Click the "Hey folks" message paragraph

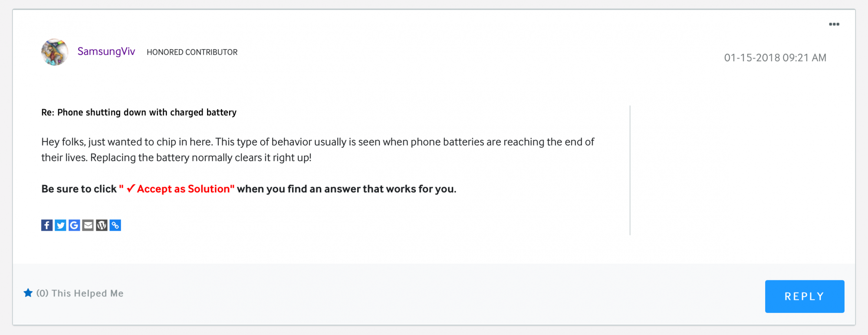click(x=317, y=149)
